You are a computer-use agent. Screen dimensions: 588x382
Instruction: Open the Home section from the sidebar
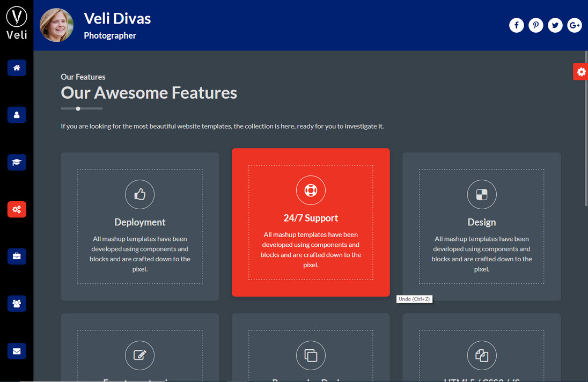(17, 68)
